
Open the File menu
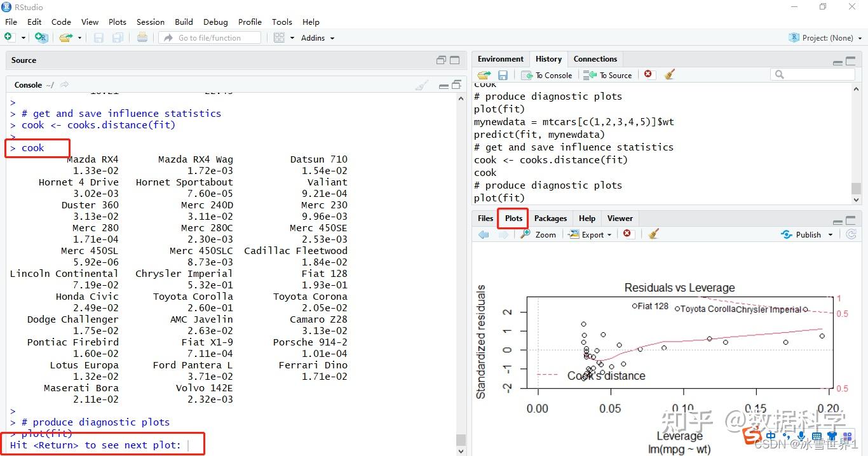(x=11, y=22)
